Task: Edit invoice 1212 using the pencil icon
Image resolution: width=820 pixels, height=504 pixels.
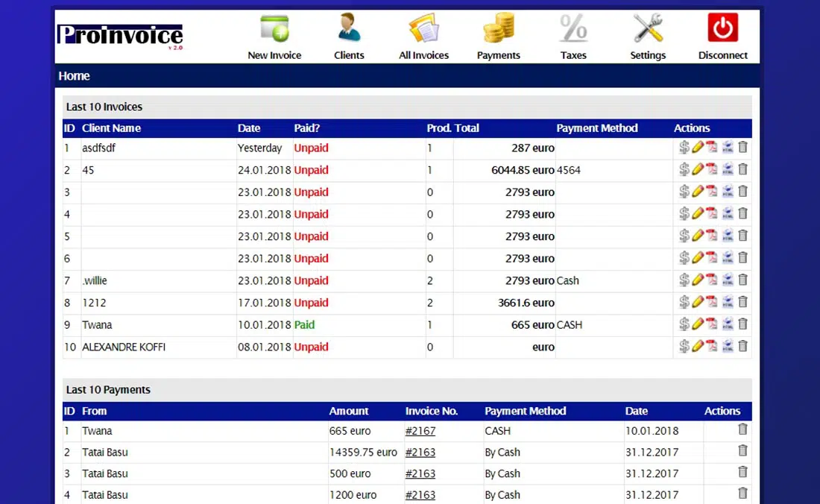Action: pos(698,302)
